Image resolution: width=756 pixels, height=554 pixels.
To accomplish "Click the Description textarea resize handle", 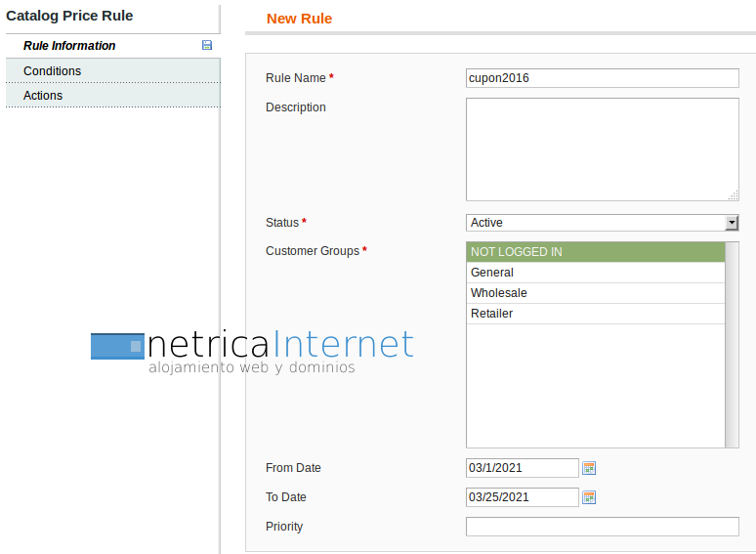I will [734, 195].
